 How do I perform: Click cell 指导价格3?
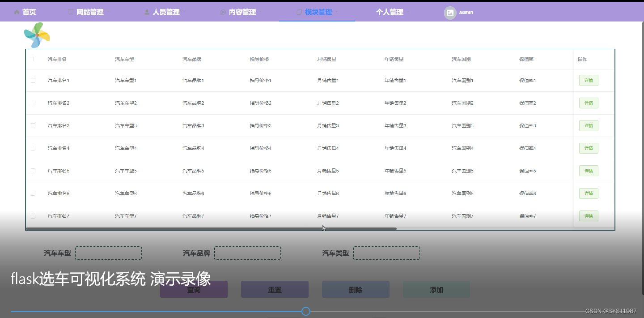tap(261, 125)
